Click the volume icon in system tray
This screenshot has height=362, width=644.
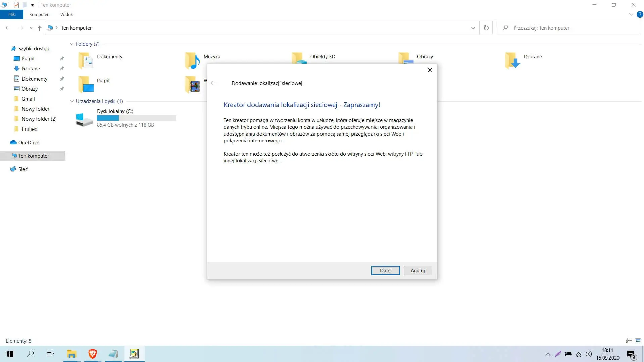point(588,354)
